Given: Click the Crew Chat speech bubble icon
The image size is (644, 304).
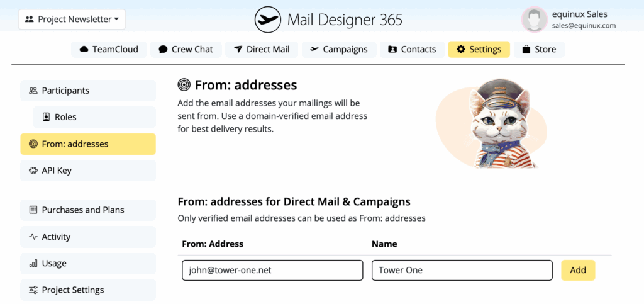Looking at the screenshot, I should coord(163,49).
